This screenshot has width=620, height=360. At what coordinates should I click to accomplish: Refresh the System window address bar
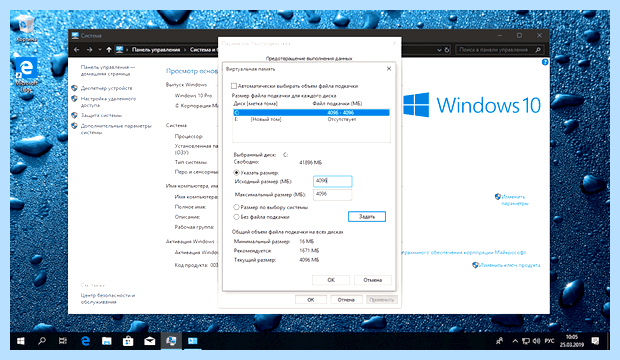click(447, 50)
